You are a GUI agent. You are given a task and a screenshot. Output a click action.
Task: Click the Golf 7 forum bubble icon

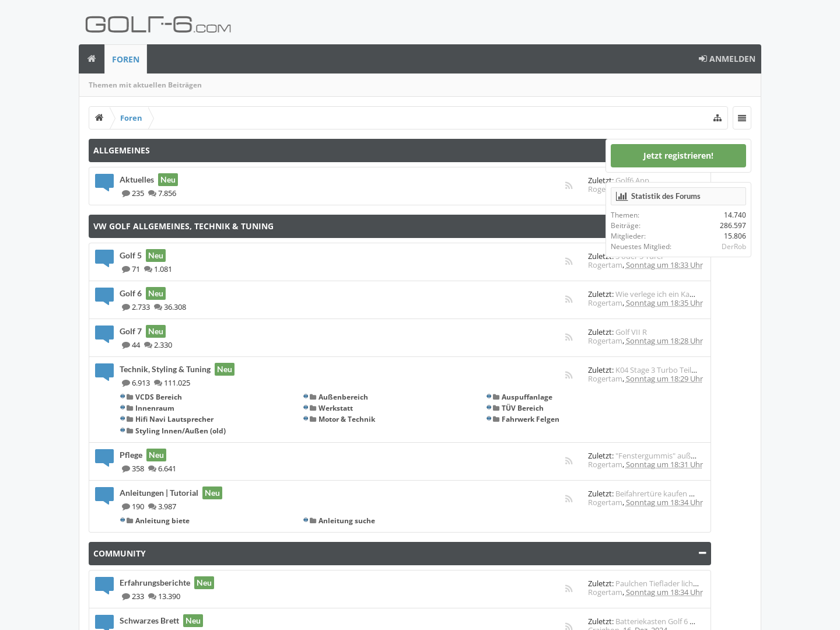tap(104, 334)
